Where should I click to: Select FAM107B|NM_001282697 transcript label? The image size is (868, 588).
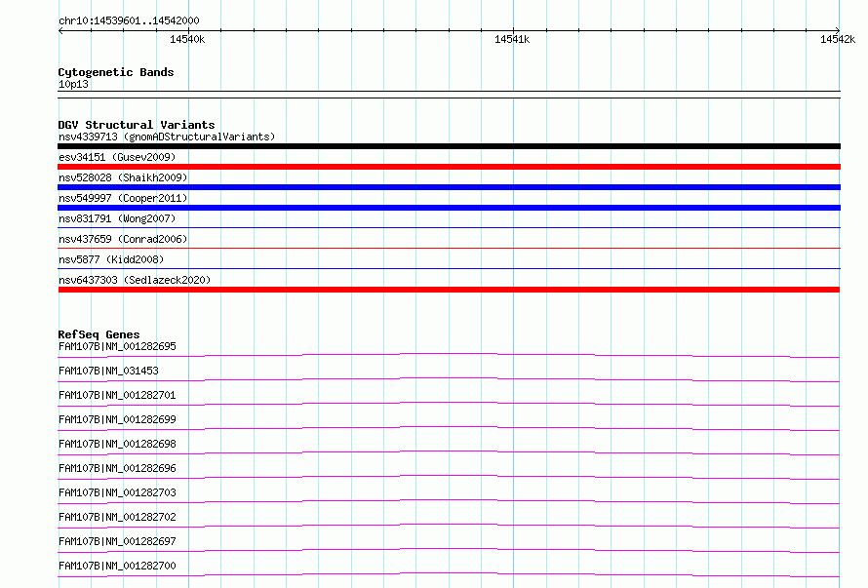point(117,541)
